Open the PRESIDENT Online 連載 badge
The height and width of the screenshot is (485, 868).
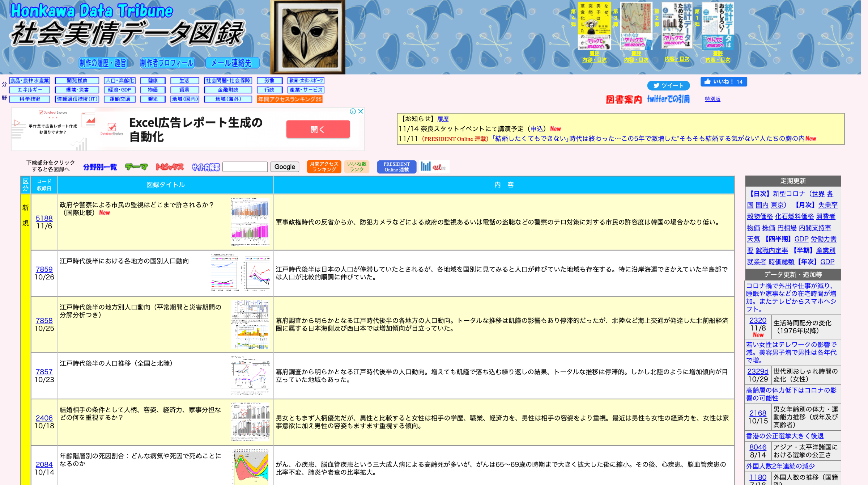click(x=396, y=167)
